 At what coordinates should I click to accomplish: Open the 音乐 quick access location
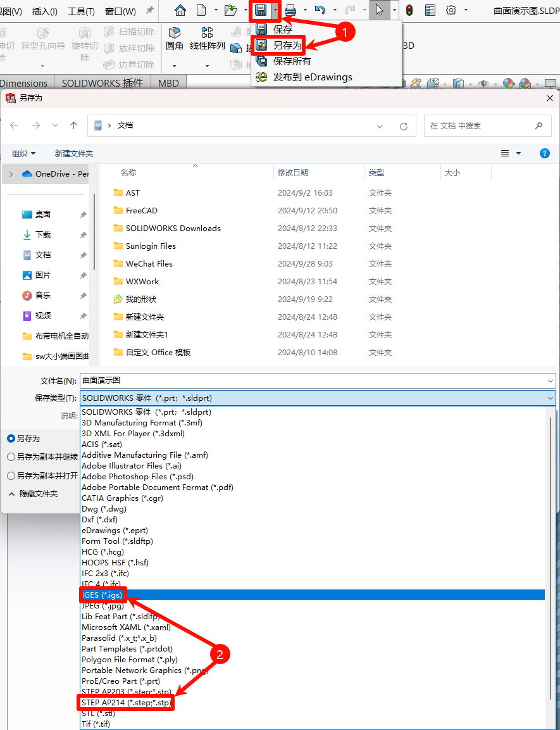point(37,295)
